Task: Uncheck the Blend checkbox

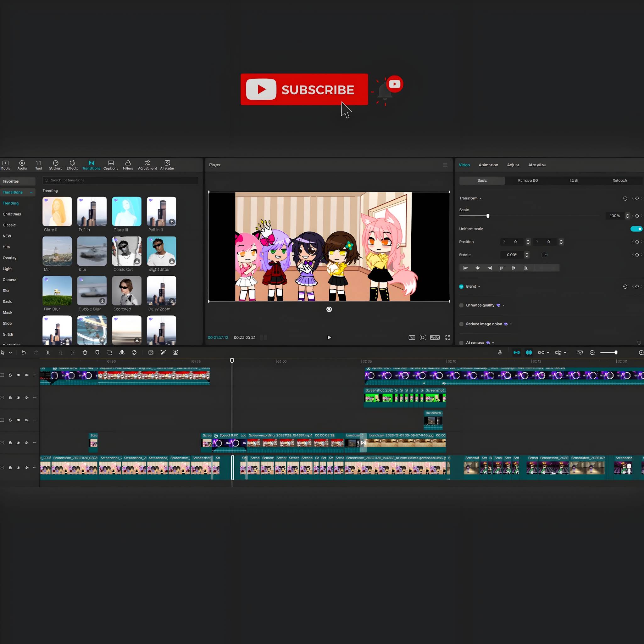Action: click(461, 286)
